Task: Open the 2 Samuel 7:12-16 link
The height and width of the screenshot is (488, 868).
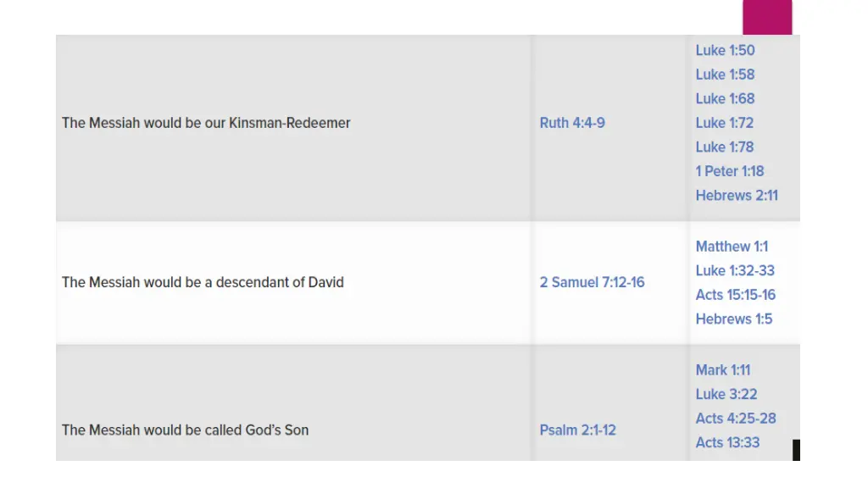Action: (592, 282)
